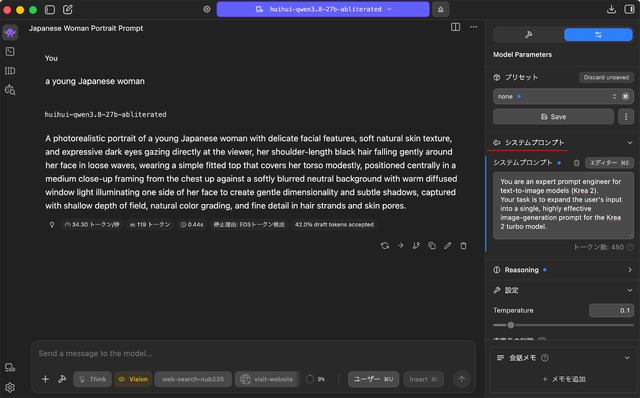
Task: Clear the system prompt with trash icon
Action: tap(576, 163)
